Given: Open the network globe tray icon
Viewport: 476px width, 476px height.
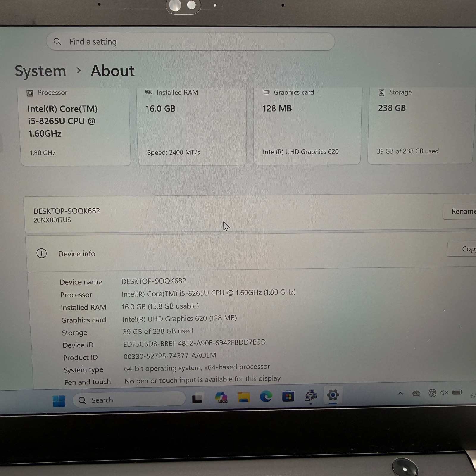Looking at the screenshot, I should point(432,393).
